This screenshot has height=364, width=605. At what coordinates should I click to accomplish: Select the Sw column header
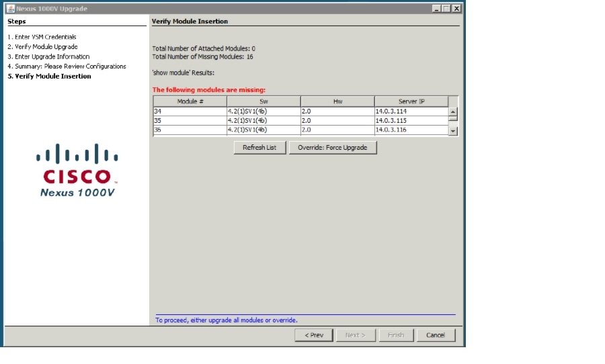click(264, 101)
